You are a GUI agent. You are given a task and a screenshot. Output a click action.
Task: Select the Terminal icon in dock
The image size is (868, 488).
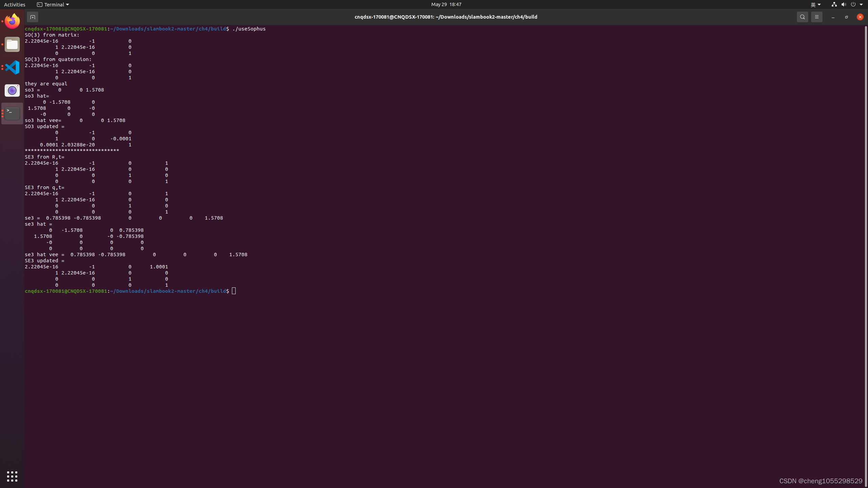12,114
